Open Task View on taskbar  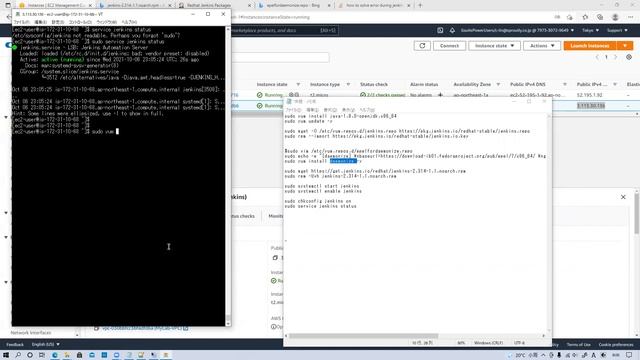tap(42, 355)
